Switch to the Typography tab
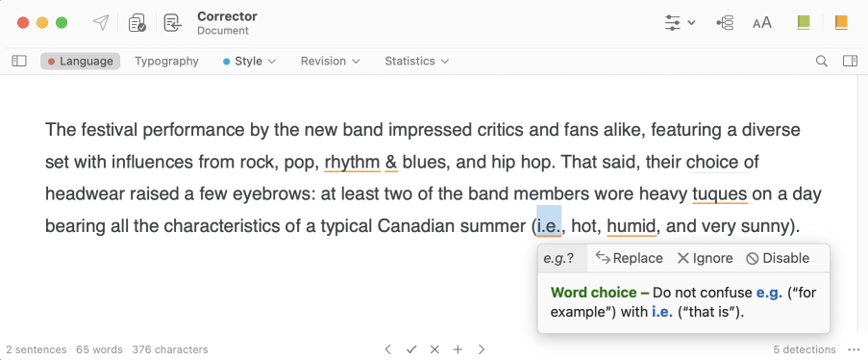This screenshot has height=360, width=868. point(166,61)
